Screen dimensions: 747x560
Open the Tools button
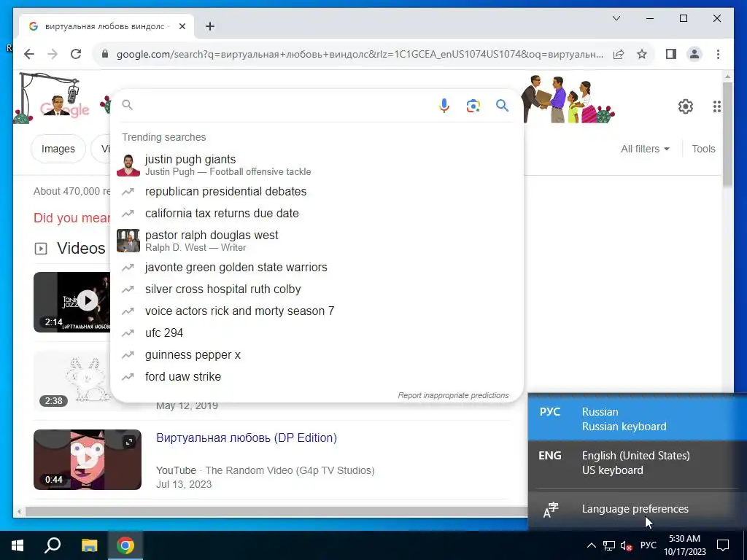pos(703,149)
